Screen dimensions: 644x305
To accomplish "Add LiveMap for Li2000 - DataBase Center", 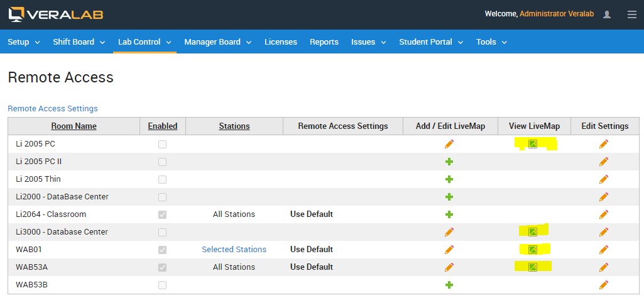I will [x=449, y=197].
